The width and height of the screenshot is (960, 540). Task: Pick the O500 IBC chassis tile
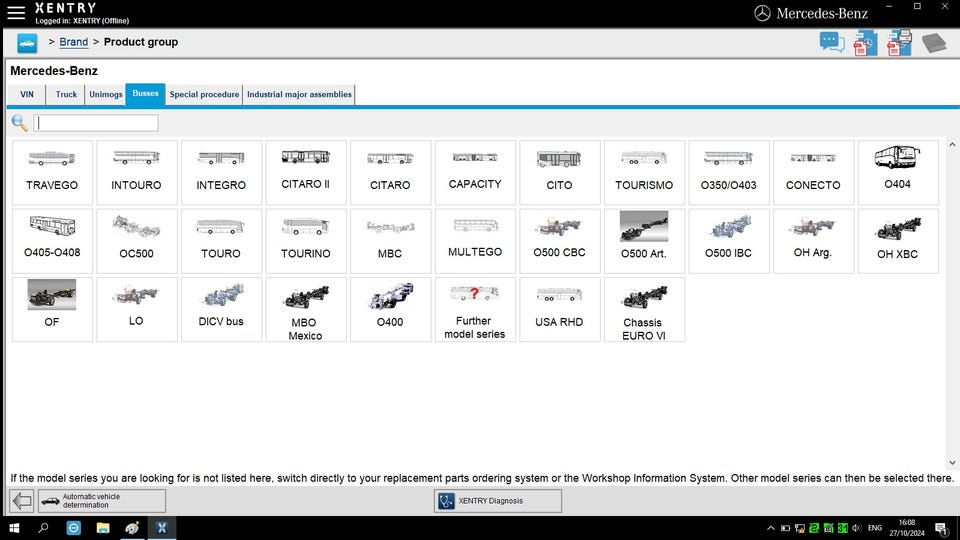729,241
